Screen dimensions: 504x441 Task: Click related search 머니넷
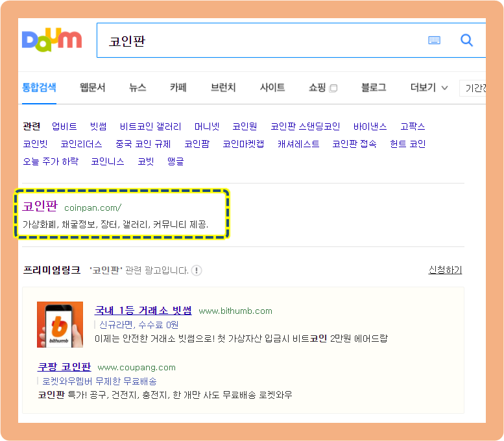point(207,126)
